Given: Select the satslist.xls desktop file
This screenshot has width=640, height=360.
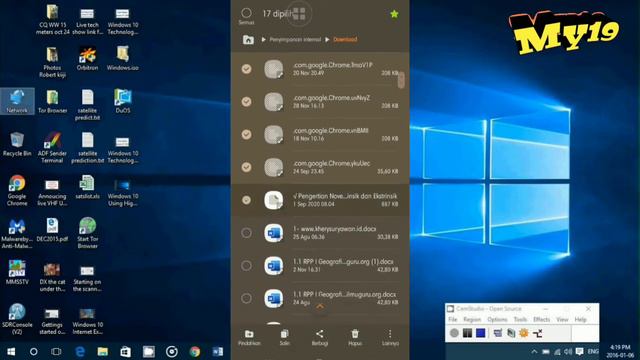Looking at the screenshot, I should tap(87, 187).
